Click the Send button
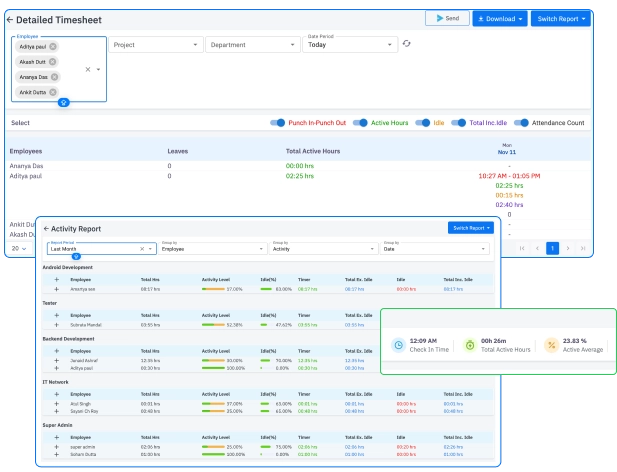This screenshot has height=472, width=617. (x=446, y=19)
